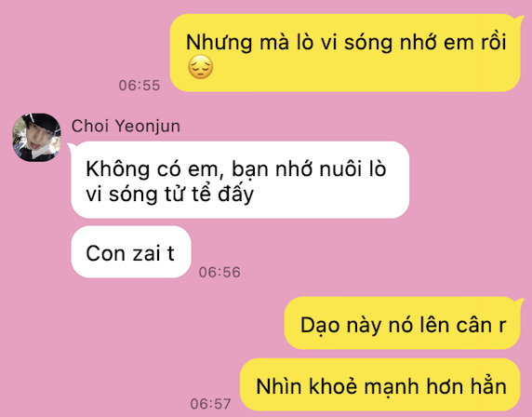Click the 06:57 timestamp

pyautogui.click(x=211, y=404)
